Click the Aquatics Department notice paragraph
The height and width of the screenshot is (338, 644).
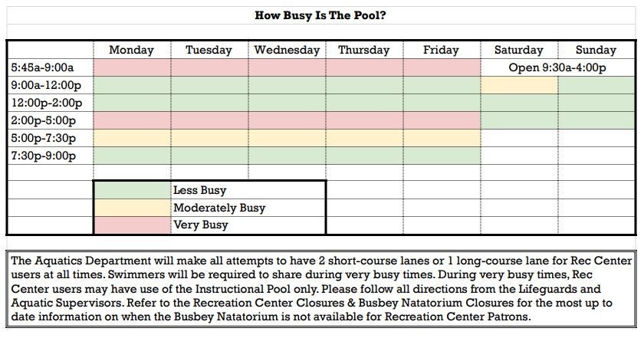321,289
